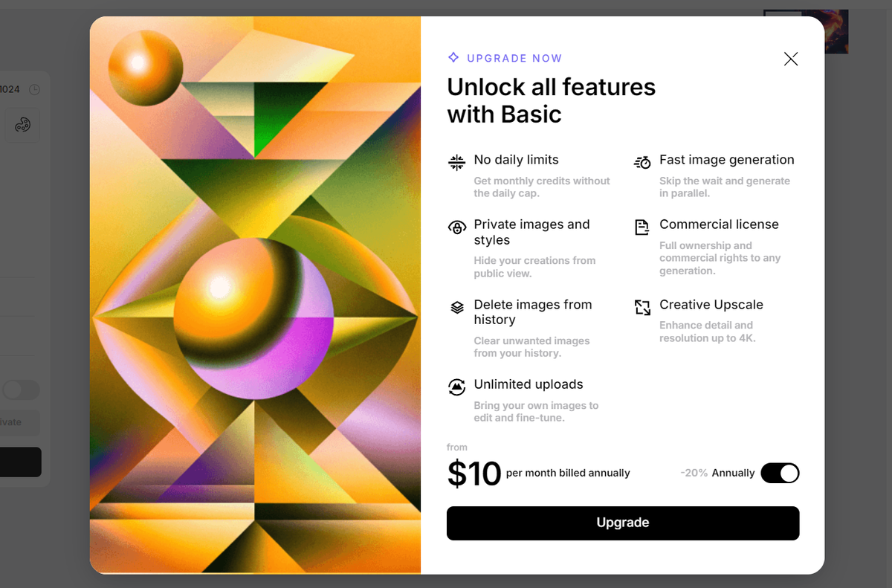This screenshot has width=892, height=588.
Task: Click the Private images eye-lock icon
Action: pyautogui.click(x=457, y=227)
